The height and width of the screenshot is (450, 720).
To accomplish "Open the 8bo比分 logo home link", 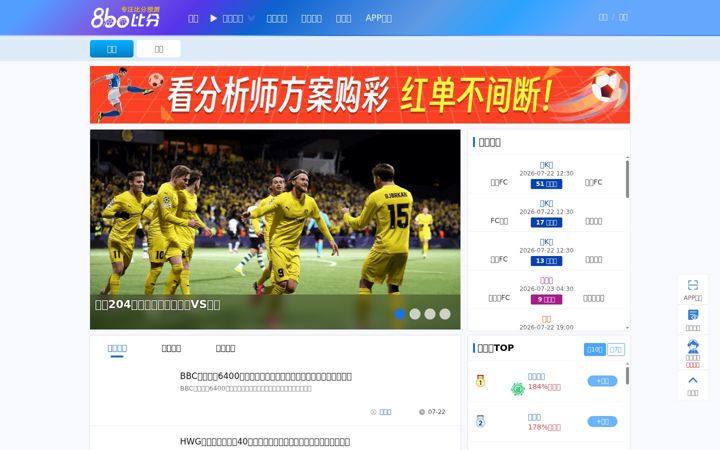I will tap(125, 17).
